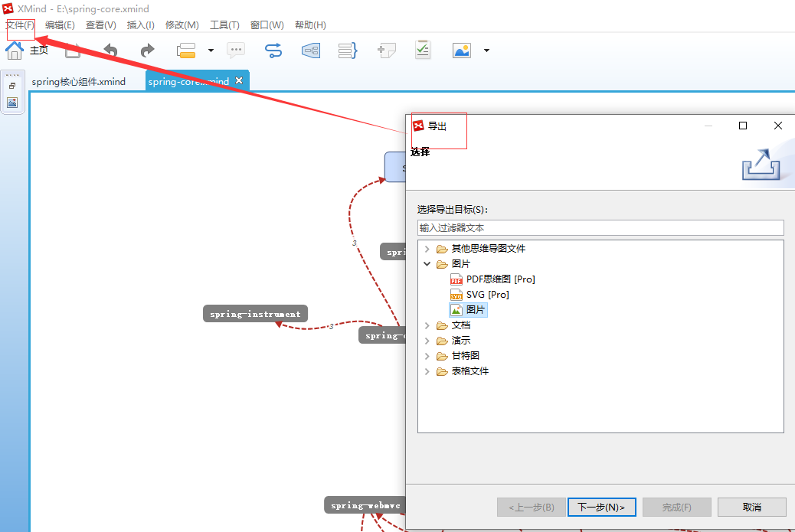Collapse the 图片 folder in export tree
795x532 pixels.
point(427,264)
